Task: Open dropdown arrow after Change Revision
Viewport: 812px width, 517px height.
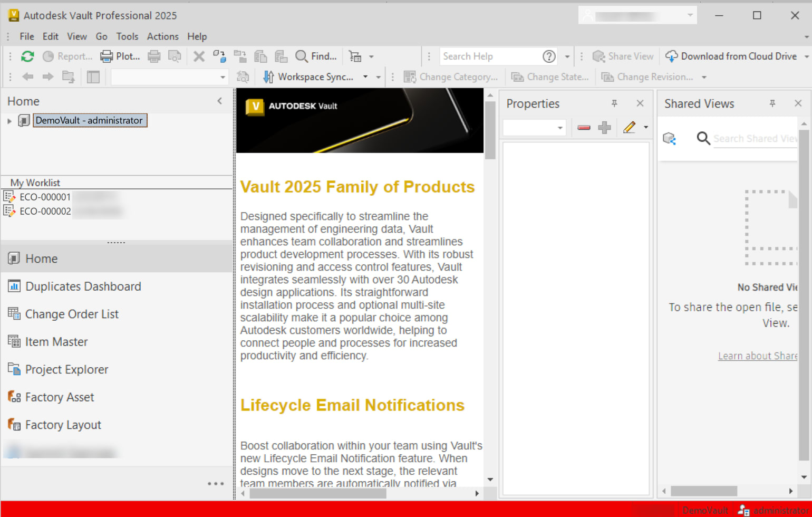Action: click(704, 77)
